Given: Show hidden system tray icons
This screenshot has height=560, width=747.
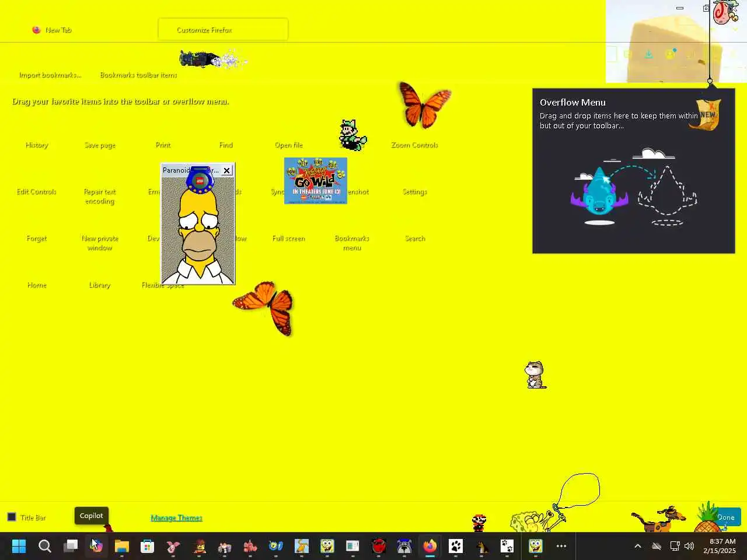Looking at the screenshot, I should pos(638,547).
